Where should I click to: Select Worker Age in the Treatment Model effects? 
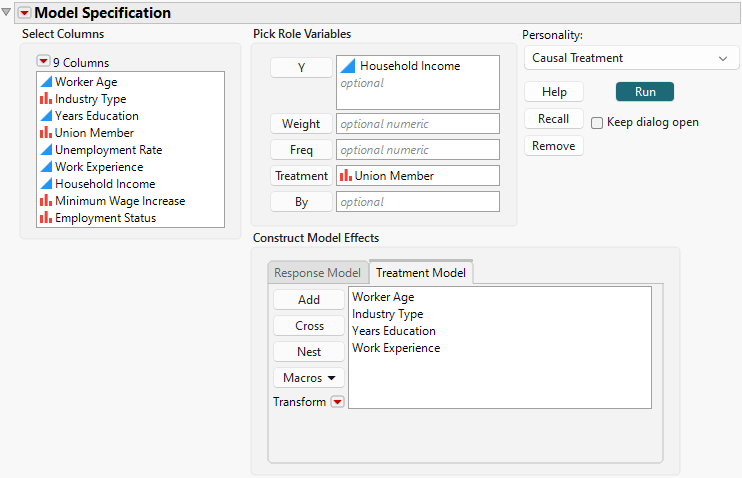click(383, 297)
